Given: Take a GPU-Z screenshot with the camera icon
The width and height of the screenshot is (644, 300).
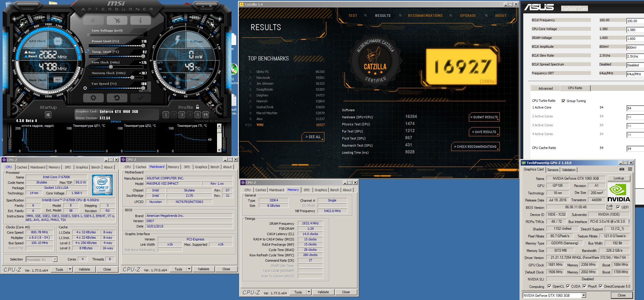Looking at the screenshot, I should click(x=622, y=169).
